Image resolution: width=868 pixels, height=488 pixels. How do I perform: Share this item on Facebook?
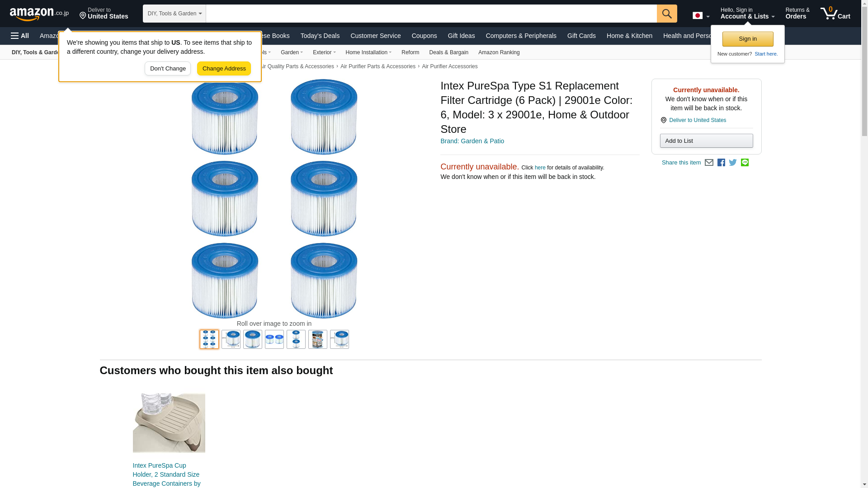click(721, 163)
